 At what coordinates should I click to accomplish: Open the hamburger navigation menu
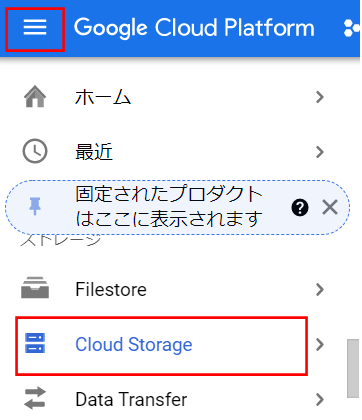click(x=35, y=27)
